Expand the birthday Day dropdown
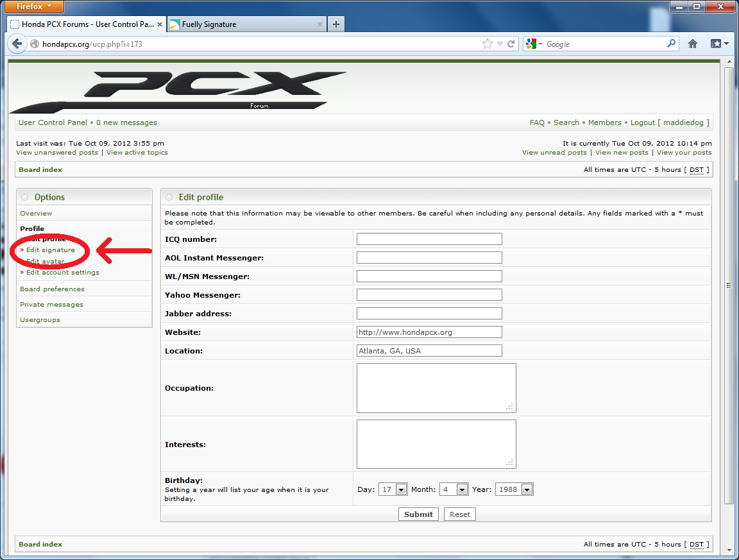Viewport: 739px width, 560px height. [401, 489]
